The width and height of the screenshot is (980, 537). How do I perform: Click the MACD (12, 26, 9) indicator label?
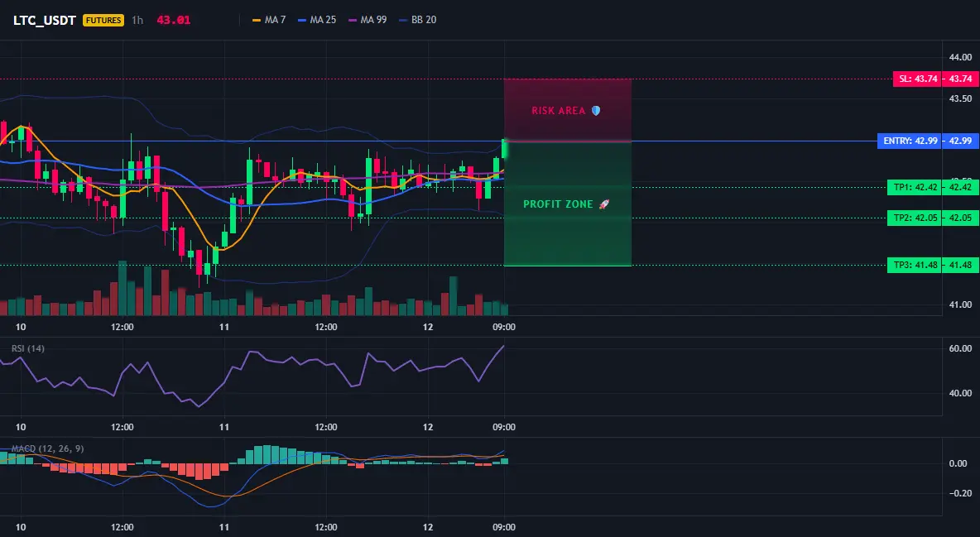point(47,448)
